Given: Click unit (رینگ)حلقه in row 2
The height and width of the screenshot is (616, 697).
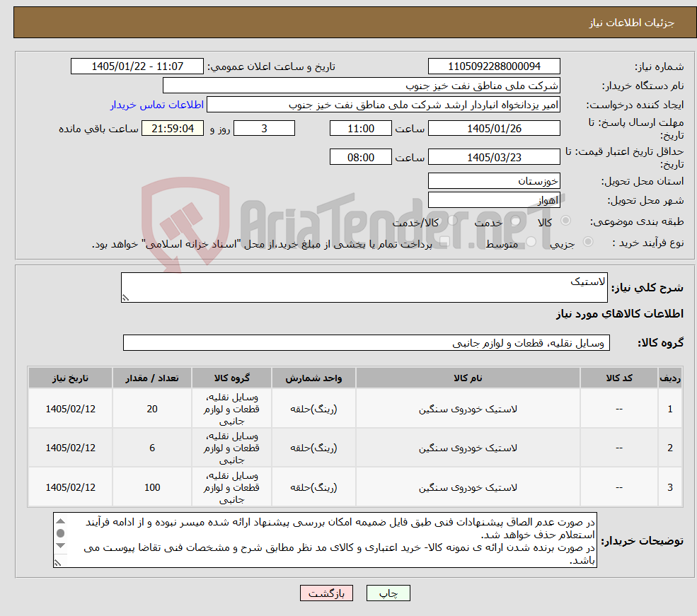Looking at the screenshot, I should (x=313, y=448).
